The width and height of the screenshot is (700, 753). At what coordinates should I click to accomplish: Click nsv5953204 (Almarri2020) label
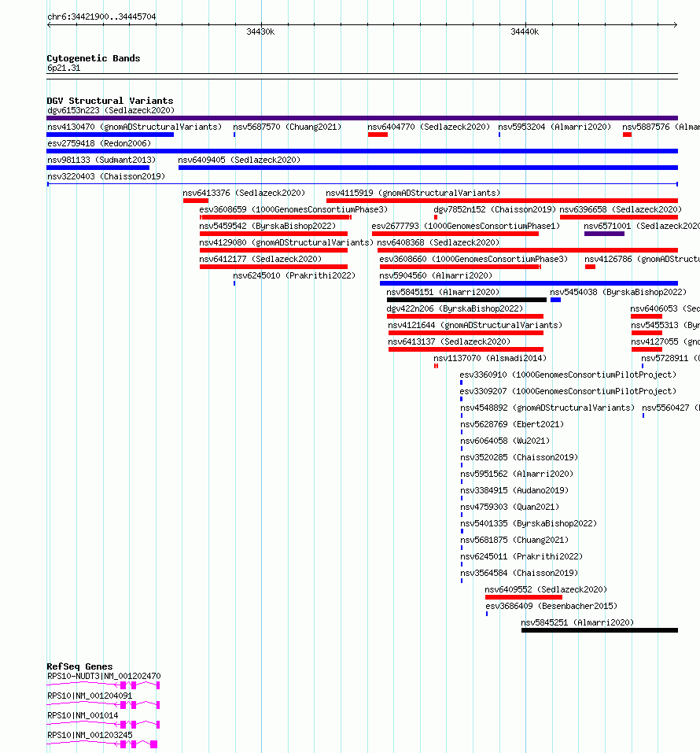coord(554,127)
